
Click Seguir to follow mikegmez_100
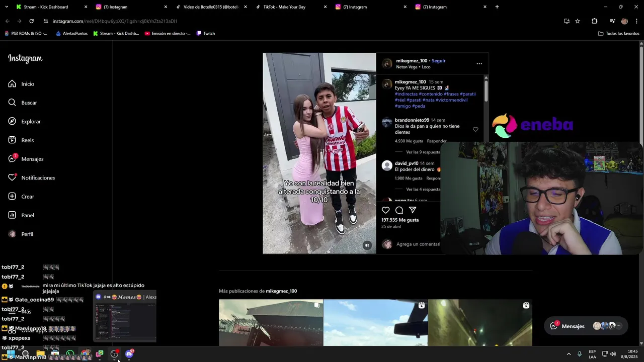[x=438, y=61]
